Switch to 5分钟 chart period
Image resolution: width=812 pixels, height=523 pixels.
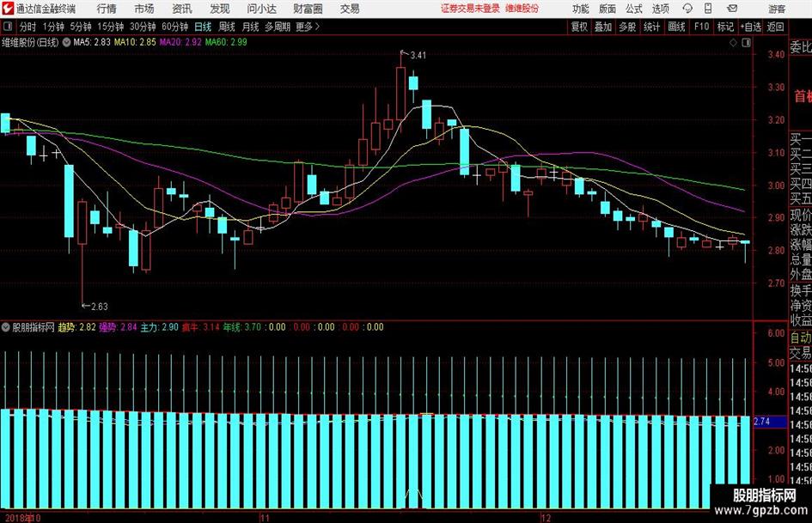click(x=81, y=27)
